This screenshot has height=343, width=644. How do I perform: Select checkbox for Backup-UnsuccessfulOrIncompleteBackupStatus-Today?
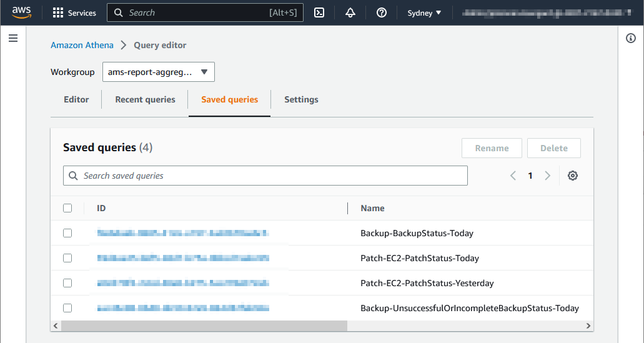(67, 308)
